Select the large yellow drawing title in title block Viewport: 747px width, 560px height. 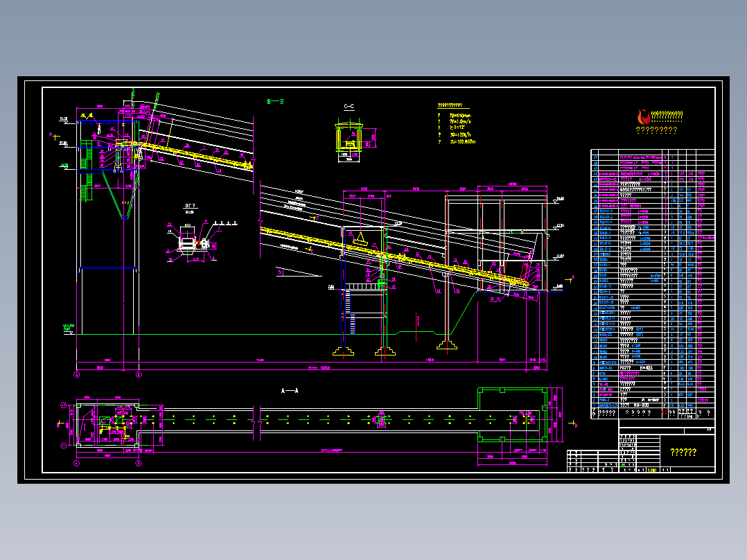click(x=683, y=453)
